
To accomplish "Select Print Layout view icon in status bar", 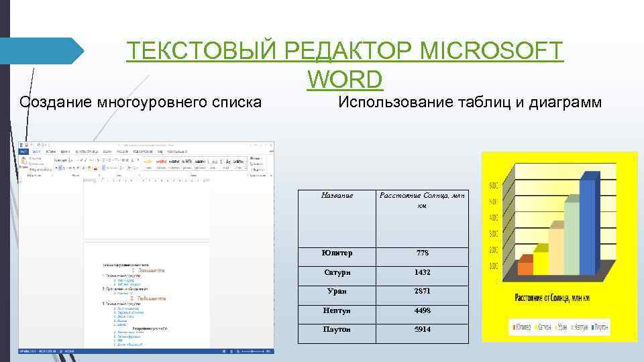I will click(x=231, y=351).
